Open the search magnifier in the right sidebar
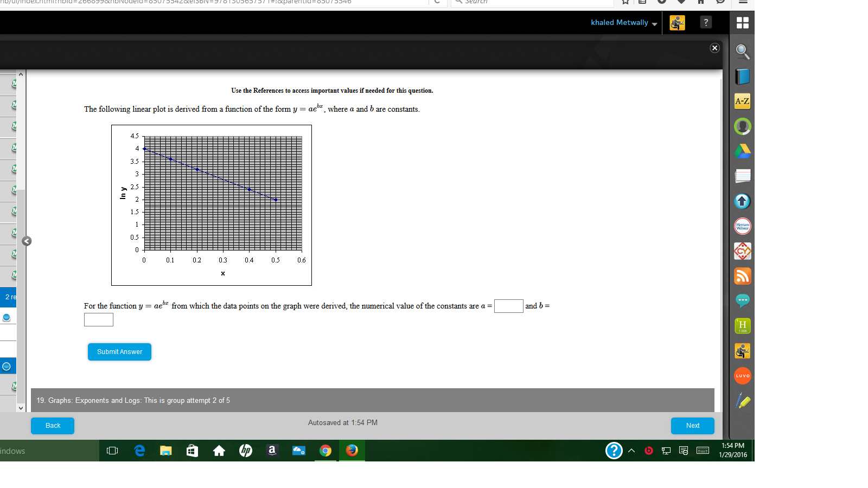This screenshot has height=488, width=868. 742,52
